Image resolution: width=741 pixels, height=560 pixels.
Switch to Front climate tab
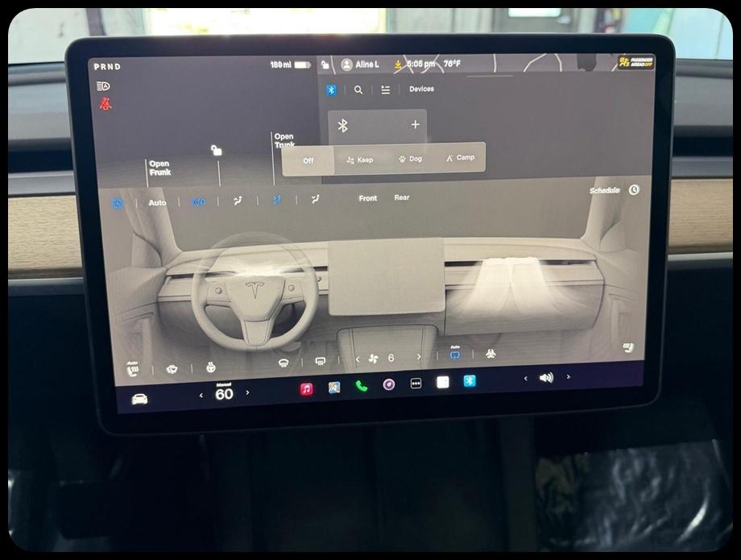367,198
